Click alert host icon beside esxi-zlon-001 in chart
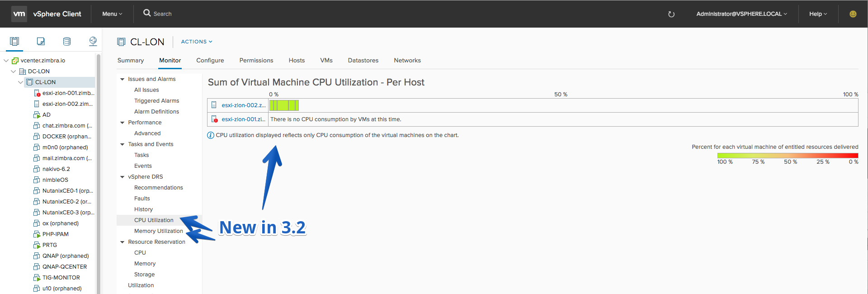Image resolution: width=868 pixels, height=294 pixels. click(x=214, y=119)
